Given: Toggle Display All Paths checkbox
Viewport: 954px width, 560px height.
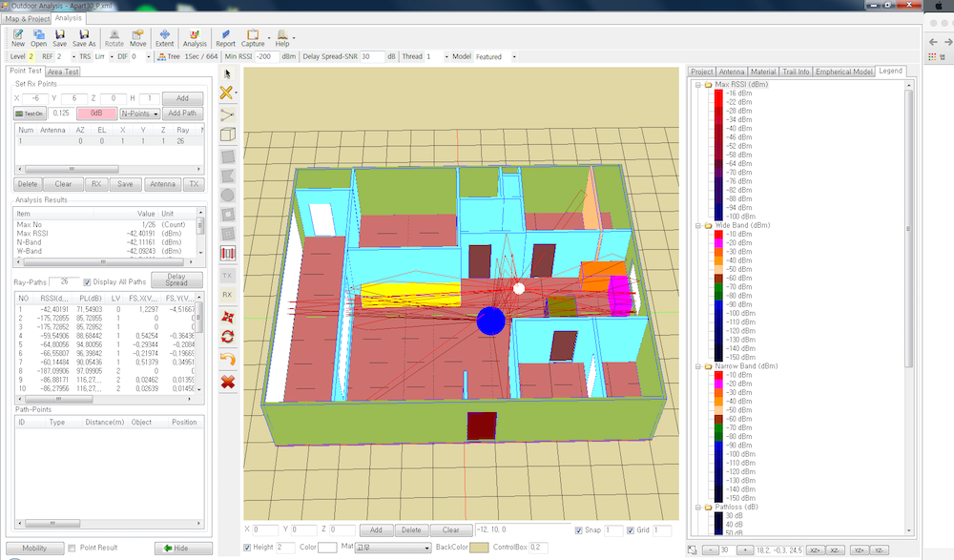Looking at the screenshot, I should coord(87,282).
